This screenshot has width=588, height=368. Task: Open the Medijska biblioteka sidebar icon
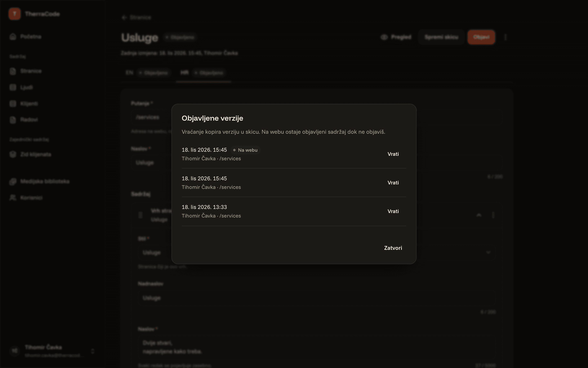13,182
